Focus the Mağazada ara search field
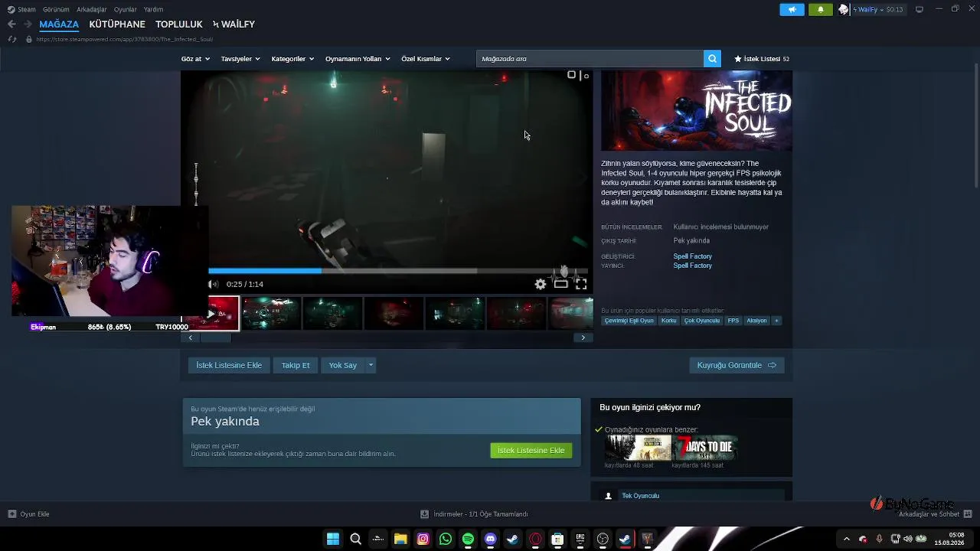The height and width of the screenshot is (551, 980). (590, 59)
